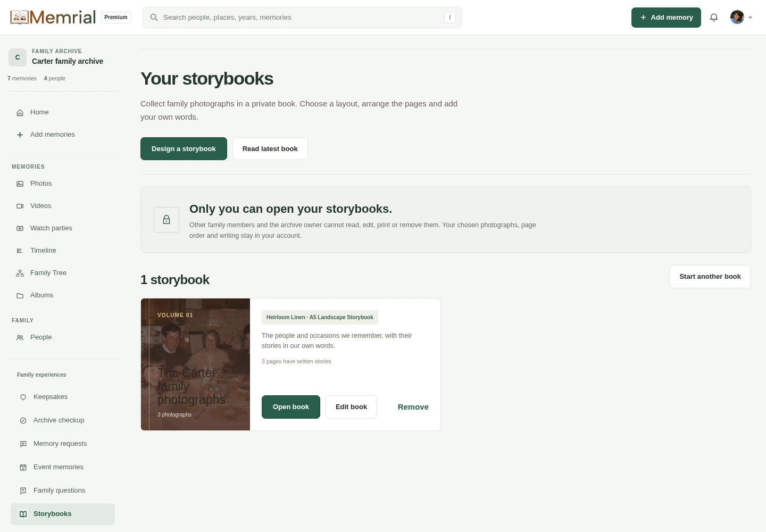Click the Photos icon in sidebar
Image resolution: width=766 pixels, height=532 pixels.
click(x=20, y=184)
